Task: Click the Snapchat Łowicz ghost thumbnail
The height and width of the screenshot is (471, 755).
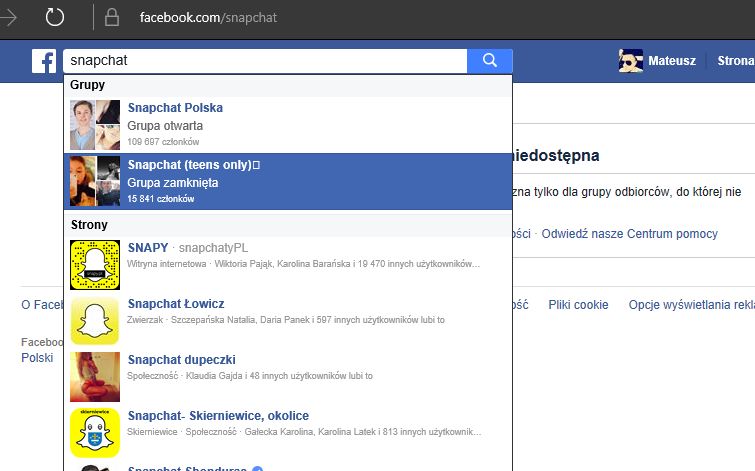Action: 95,321
